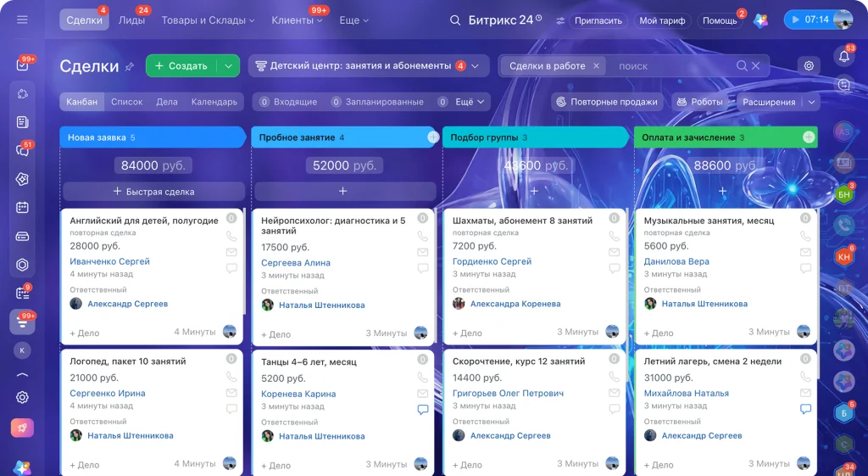Click the time tracker play button 07:14
This screenshot has height=476, width=868.
[x=796, y=20]
